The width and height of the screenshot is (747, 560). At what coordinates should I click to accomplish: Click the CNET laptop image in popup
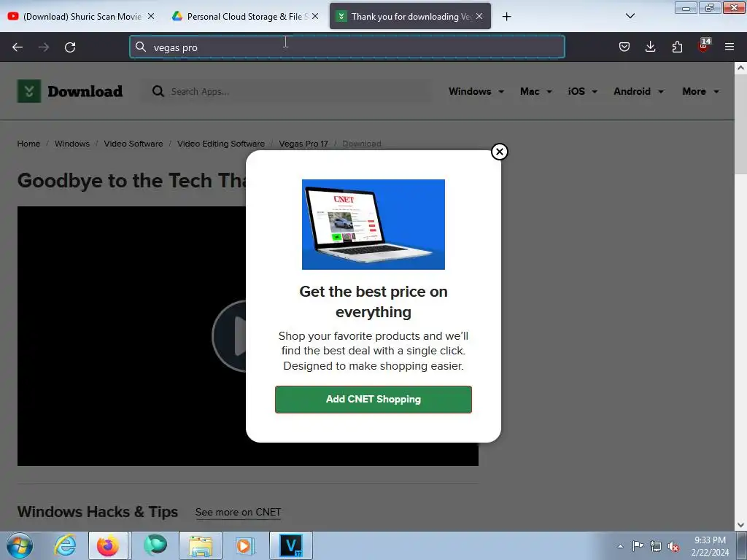373,225
